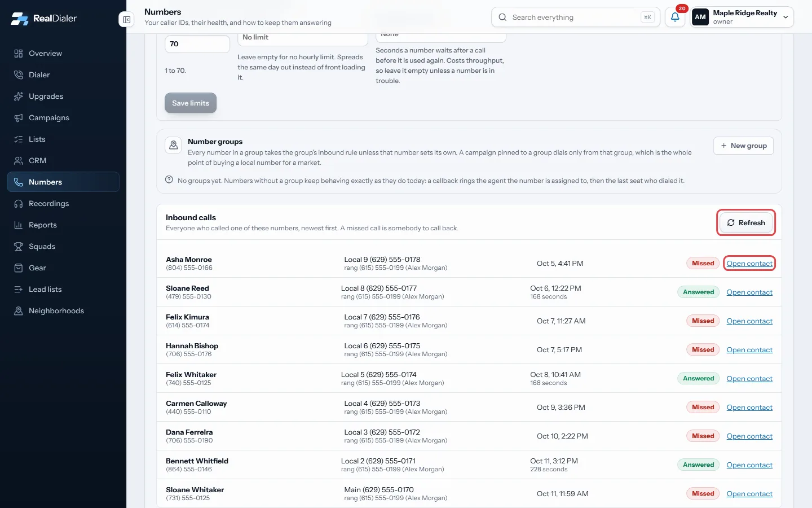812x508 pixels.
Task: Open Reports from the sidebar
Action: pos(63,225)
